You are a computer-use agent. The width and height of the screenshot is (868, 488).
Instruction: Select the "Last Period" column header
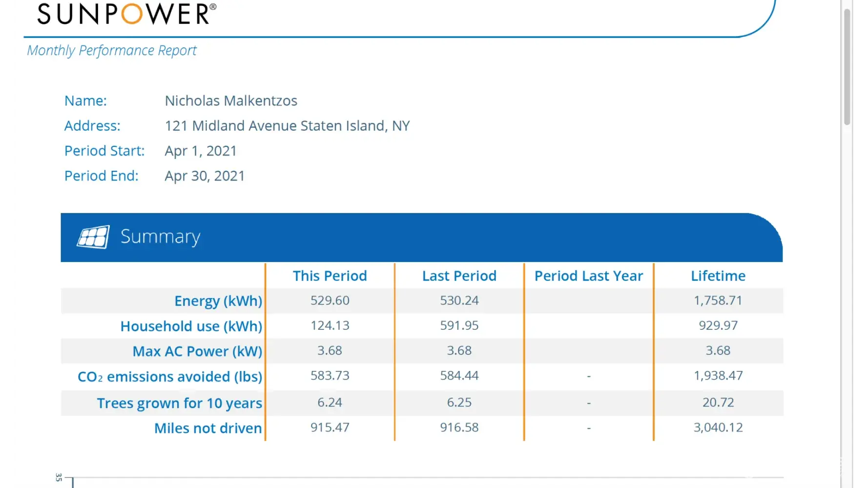(459, 276)
